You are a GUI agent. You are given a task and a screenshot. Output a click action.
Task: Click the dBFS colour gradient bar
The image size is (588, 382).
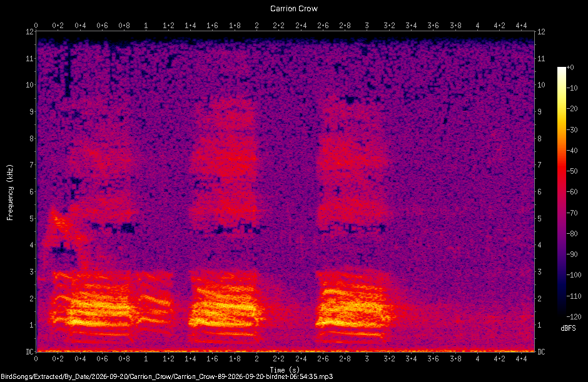point(561,191)
